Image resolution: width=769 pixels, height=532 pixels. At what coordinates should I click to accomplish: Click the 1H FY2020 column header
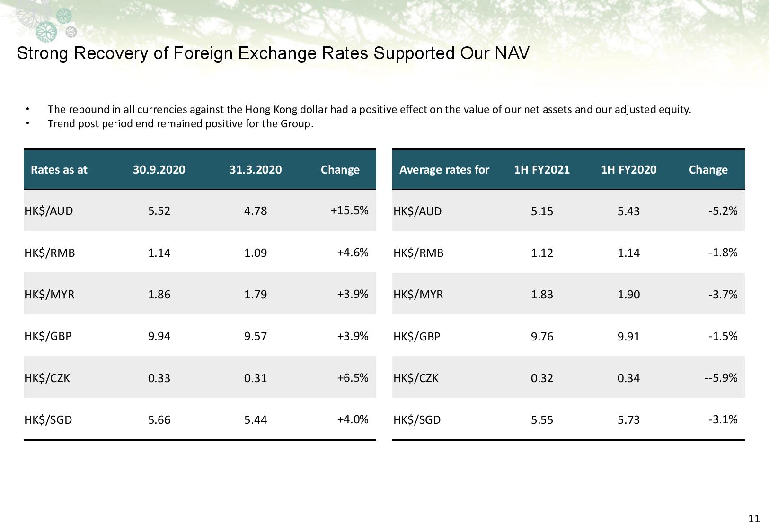(629, 170)
